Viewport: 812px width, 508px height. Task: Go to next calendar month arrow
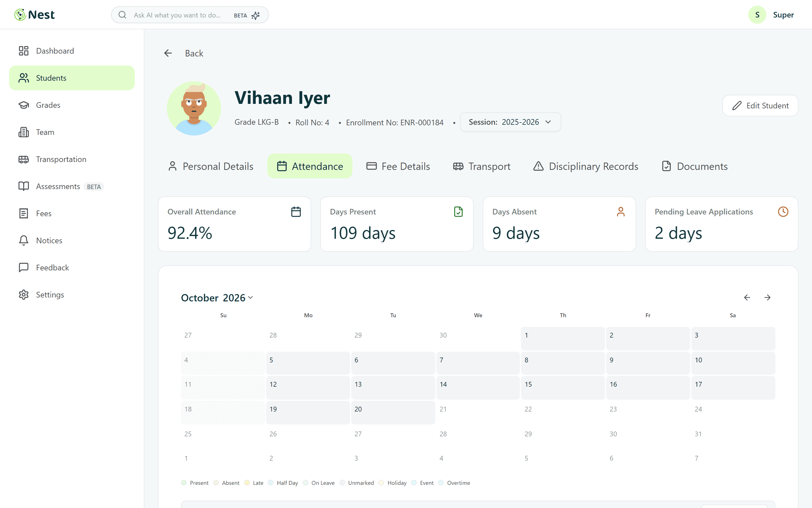(767, 298)
